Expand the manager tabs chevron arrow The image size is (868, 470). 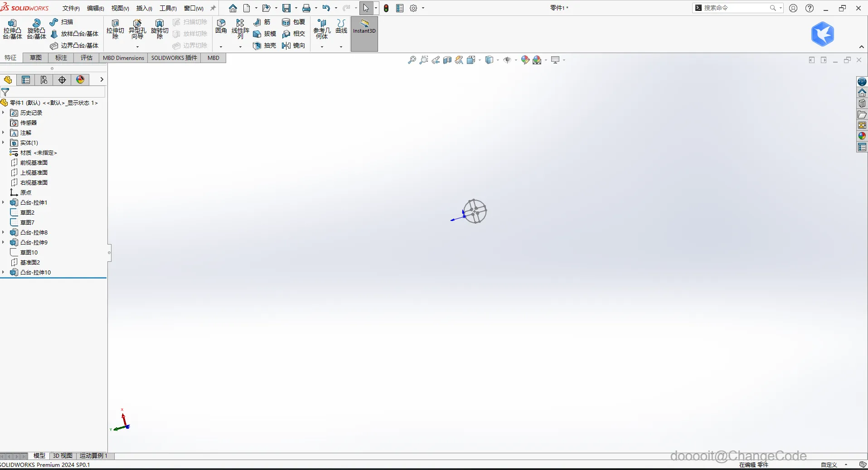[x=102, y=79]
